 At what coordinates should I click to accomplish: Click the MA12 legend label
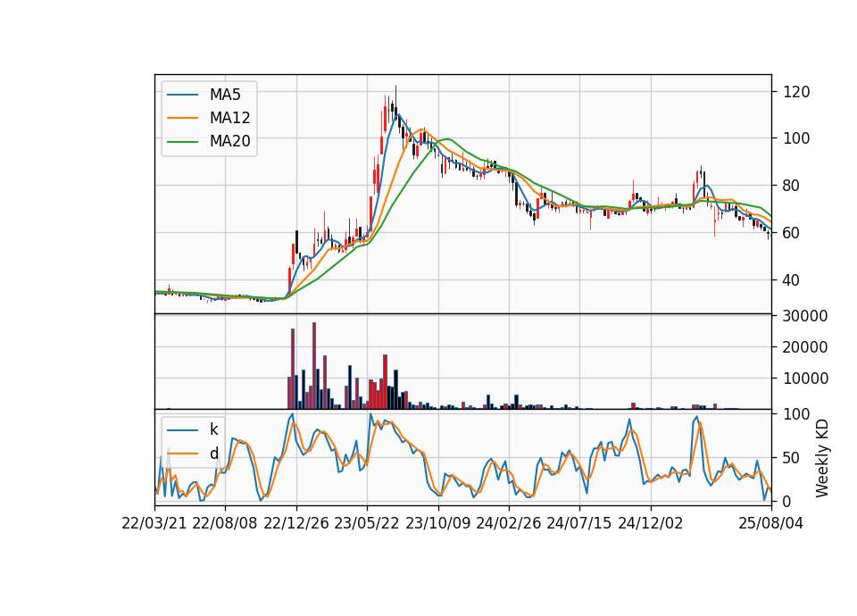click(x=229, y=118)
